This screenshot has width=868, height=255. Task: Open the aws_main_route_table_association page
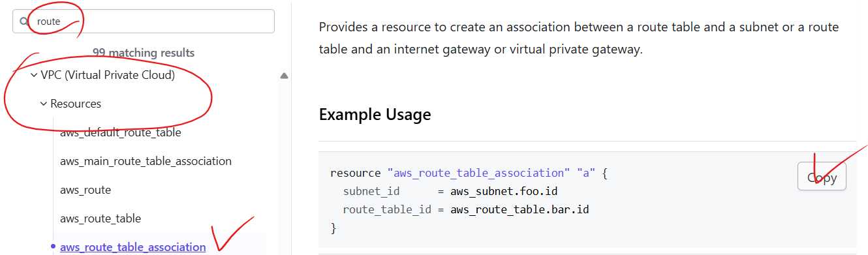coord(146,160)
